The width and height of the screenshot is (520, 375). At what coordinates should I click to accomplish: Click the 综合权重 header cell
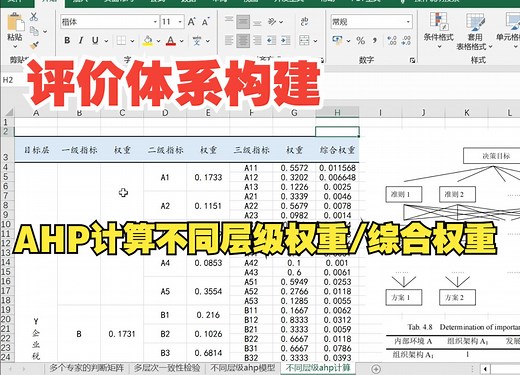coord(337,150)
